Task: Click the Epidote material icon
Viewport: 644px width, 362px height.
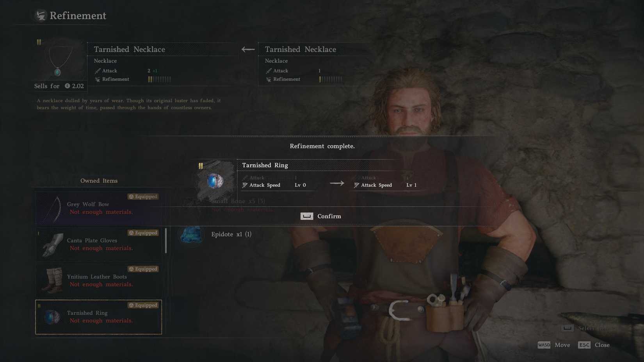Action: [x=191, y=234]
